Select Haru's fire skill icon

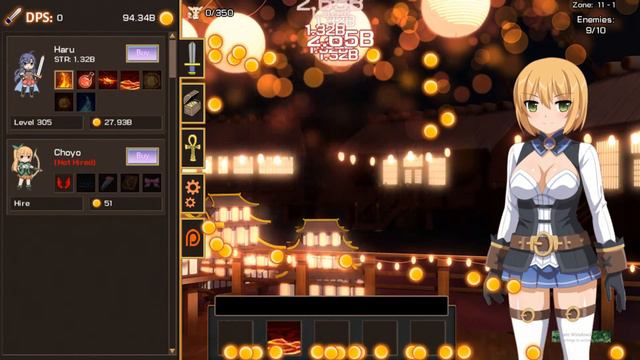(64, 80)
